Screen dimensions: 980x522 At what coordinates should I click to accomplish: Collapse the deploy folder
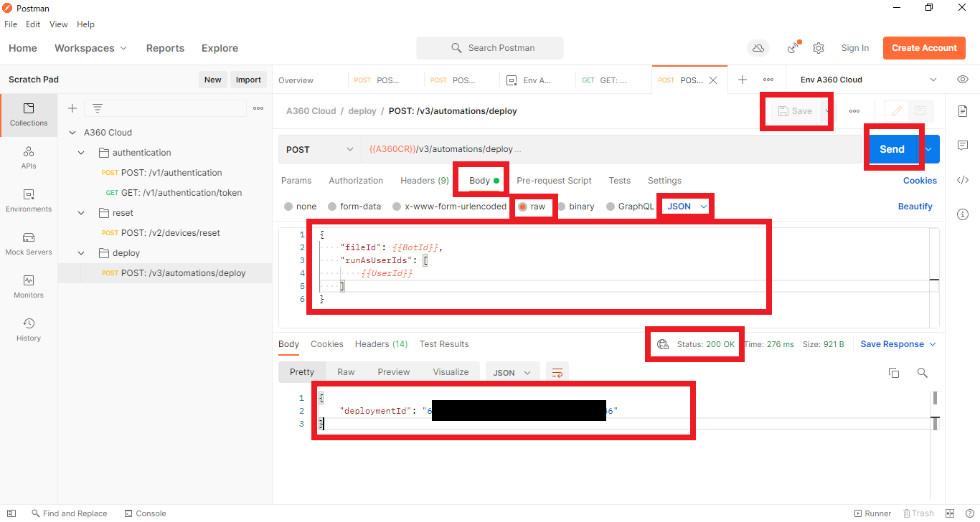[x=81, y=253]
